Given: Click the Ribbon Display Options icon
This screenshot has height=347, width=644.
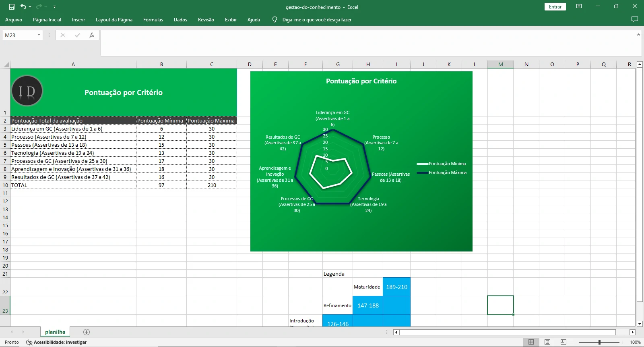Looking at the screenshot, I should coord(579,6).
